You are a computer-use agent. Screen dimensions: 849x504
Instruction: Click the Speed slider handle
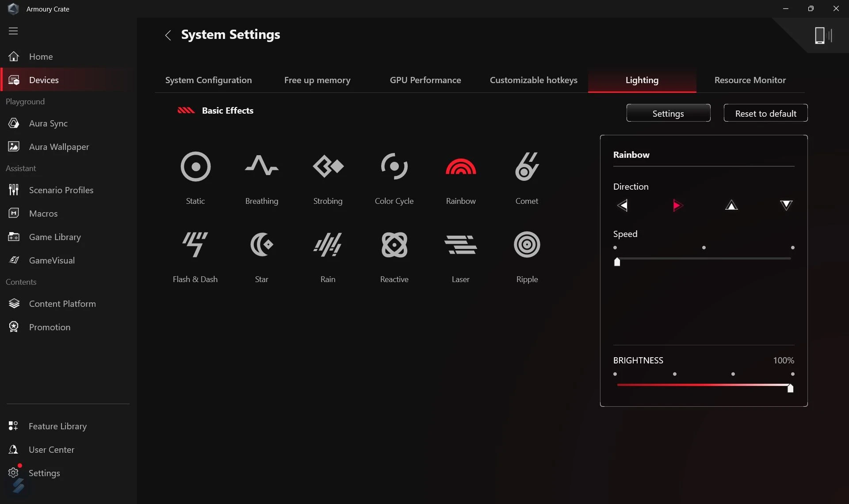point(617,262)
